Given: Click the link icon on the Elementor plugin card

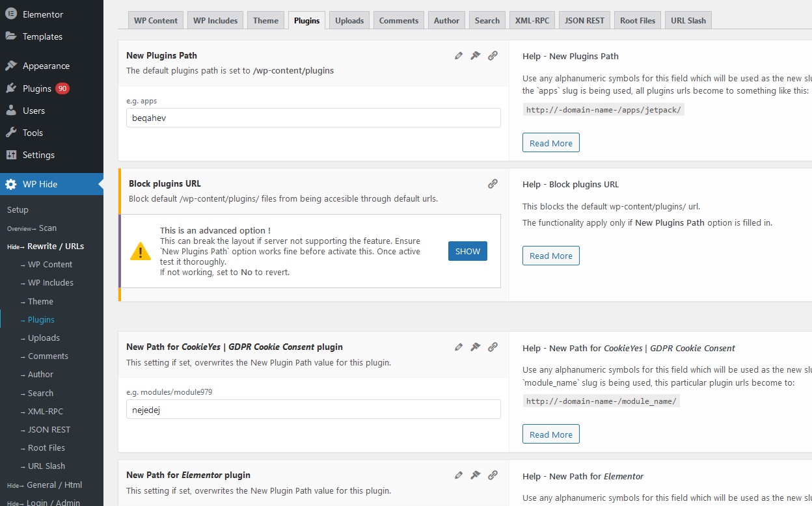Looking at the screenshot, I should [493, 475].
